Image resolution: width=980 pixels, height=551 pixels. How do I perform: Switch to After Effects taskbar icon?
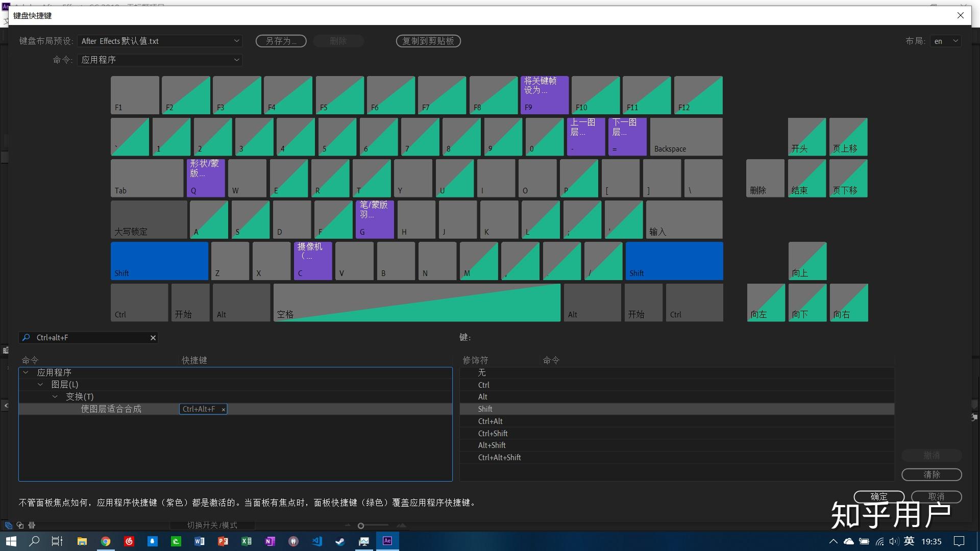pos(387,541)
